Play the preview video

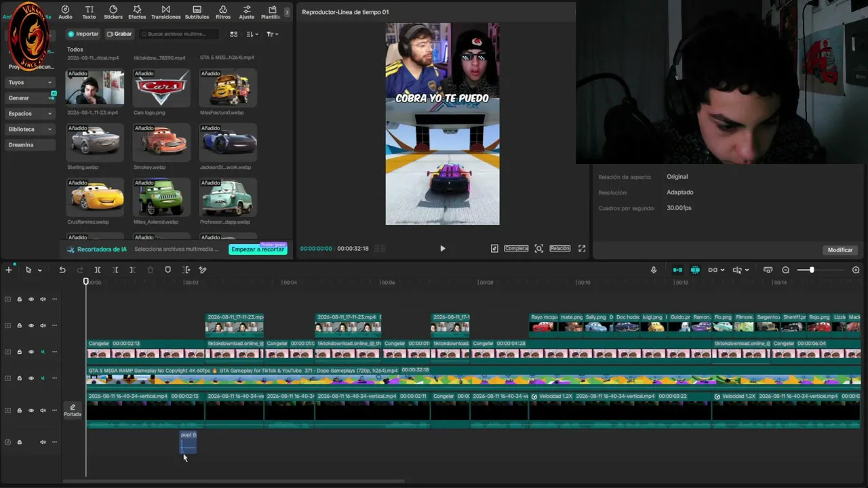tap(443, 249)
